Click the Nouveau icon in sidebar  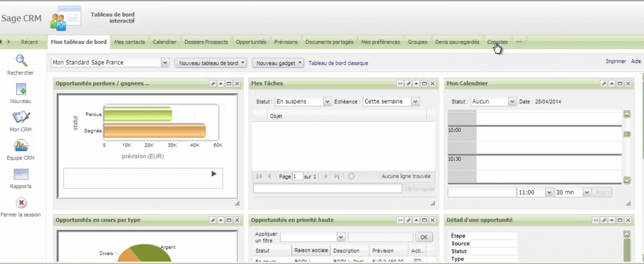21,90
